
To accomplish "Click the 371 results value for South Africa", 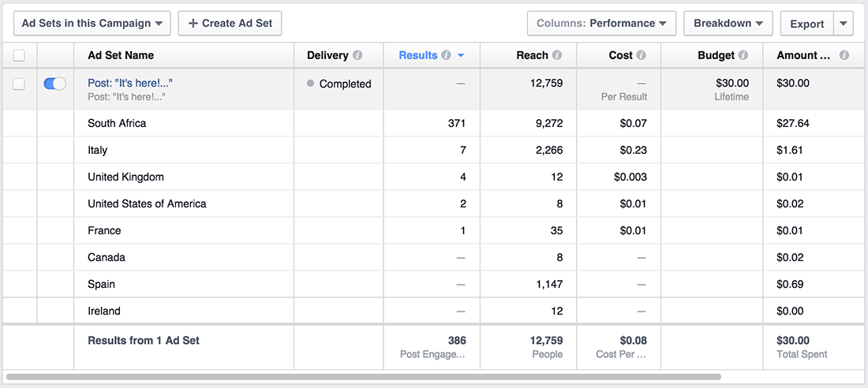I will 457,124.
